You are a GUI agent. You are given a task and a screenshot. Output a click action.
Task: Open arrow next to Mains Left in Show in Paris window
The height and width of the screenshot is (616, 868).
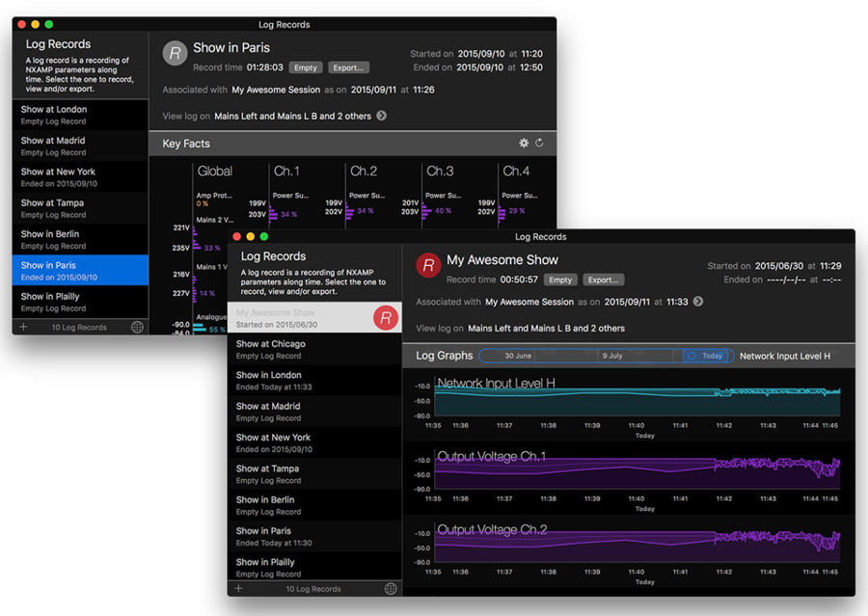[x=381, y=116]
